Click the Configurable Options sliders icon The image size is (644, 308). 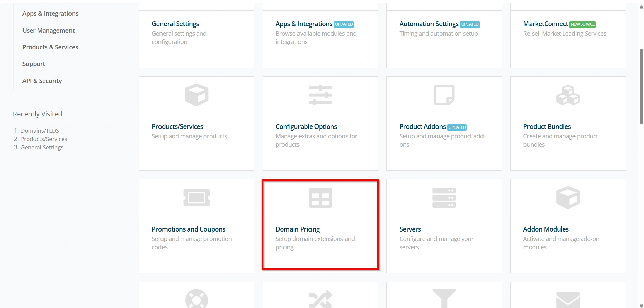pos(320,95)
